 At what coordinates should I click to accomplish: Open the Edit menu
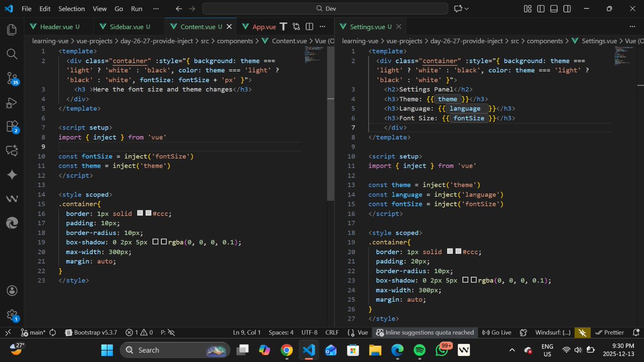point(45,9)
